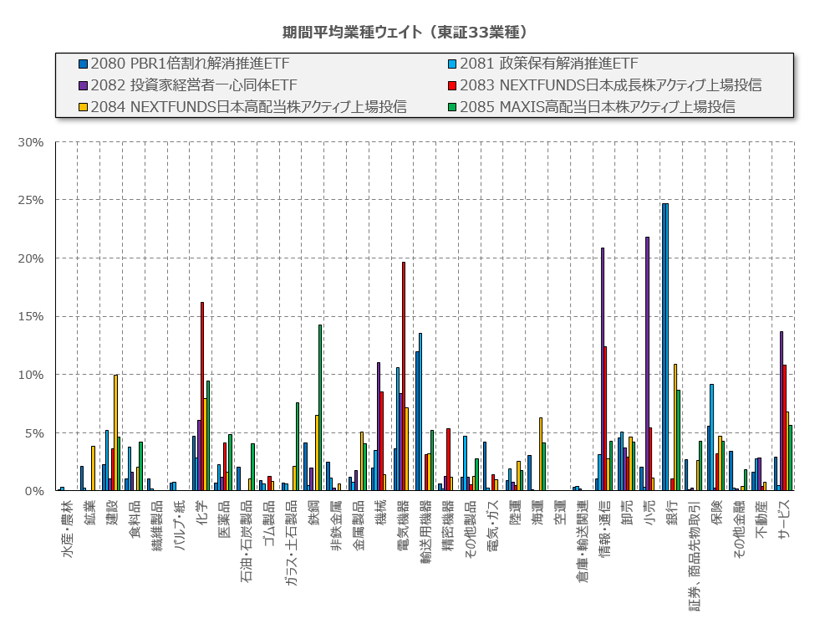Click the light blue 2081 legend swatch
This screenshot has width=840, height=629.
coord(453,64)
